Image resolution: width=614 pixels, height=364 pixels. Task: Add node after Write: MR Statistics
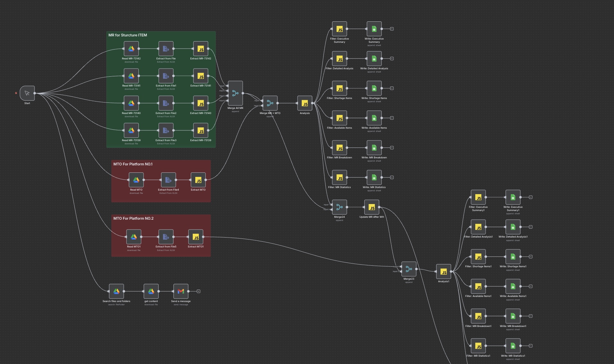392,178
